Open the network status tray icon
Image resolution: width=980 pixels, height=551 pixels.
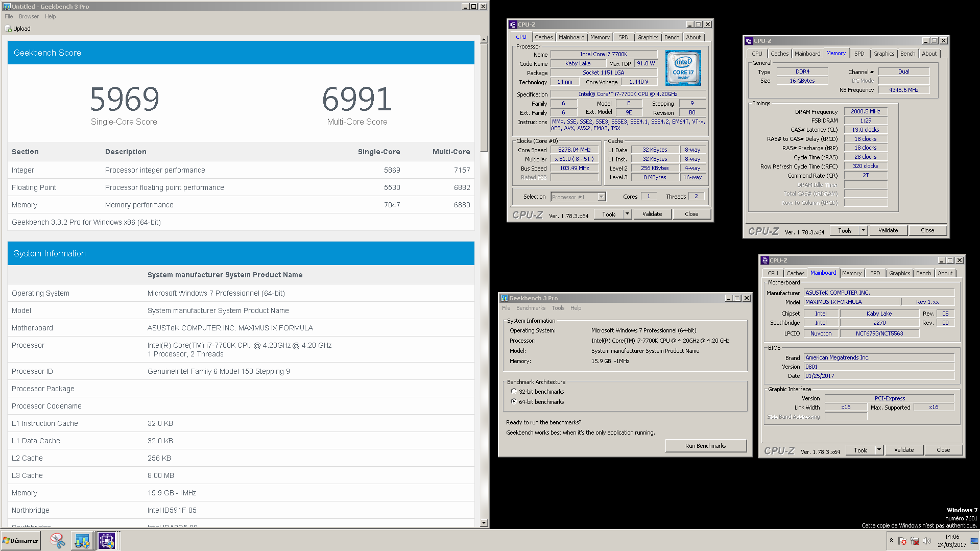coord(915,541)
